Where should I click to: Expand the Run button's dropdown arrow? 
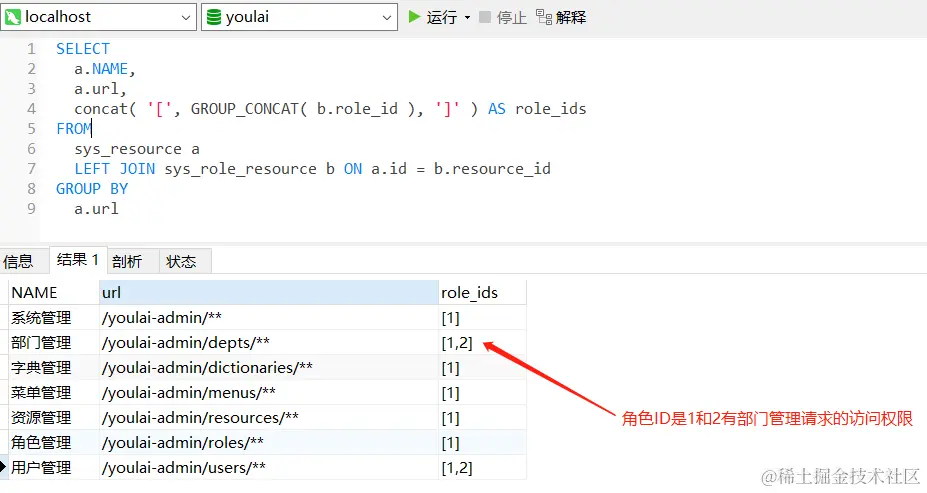(x=467, y=17)
